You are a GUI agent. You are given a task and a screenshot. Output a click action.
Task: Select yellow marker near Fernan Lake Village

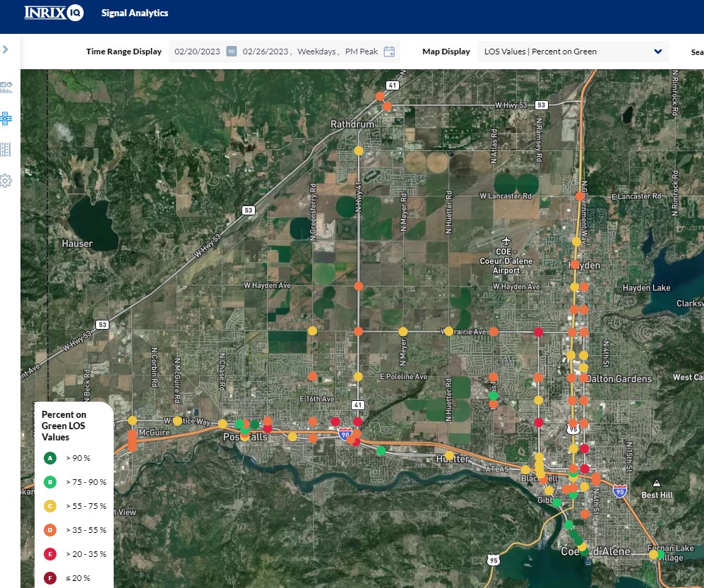coord(653,554)
